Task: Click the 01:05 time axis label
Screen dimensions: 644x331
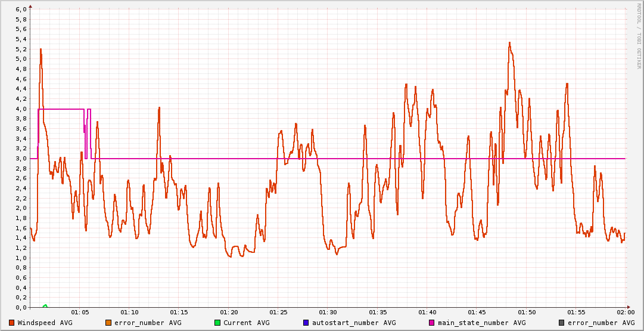Action: tap(80, 312)
